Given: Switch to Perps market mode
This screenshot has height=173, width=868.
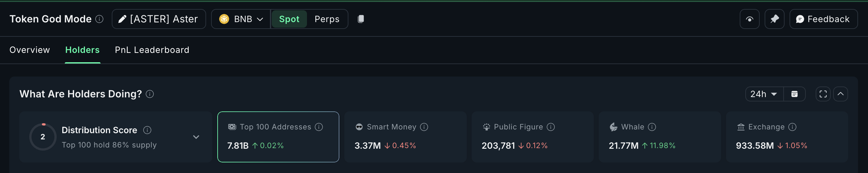Looking at the screenshot, I should pyautogui.click(x=327, y=19).
